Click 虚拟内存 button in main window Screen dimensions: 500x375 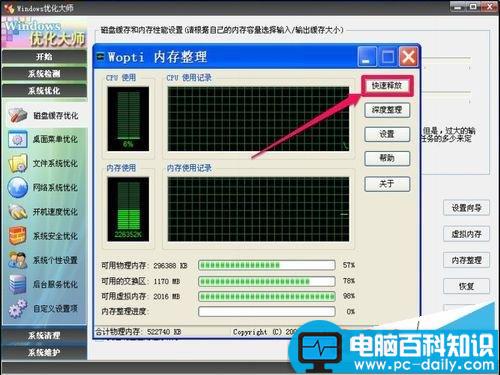pos(466,234)
